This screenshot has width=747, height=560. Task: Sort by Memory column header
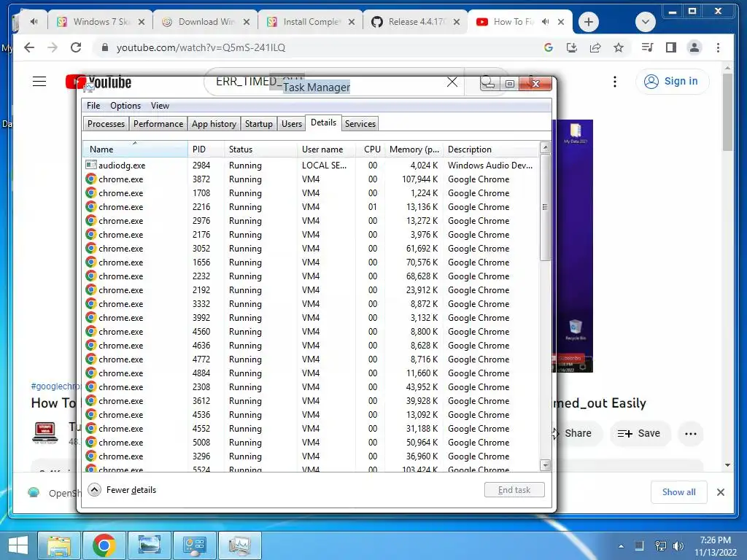414,149
